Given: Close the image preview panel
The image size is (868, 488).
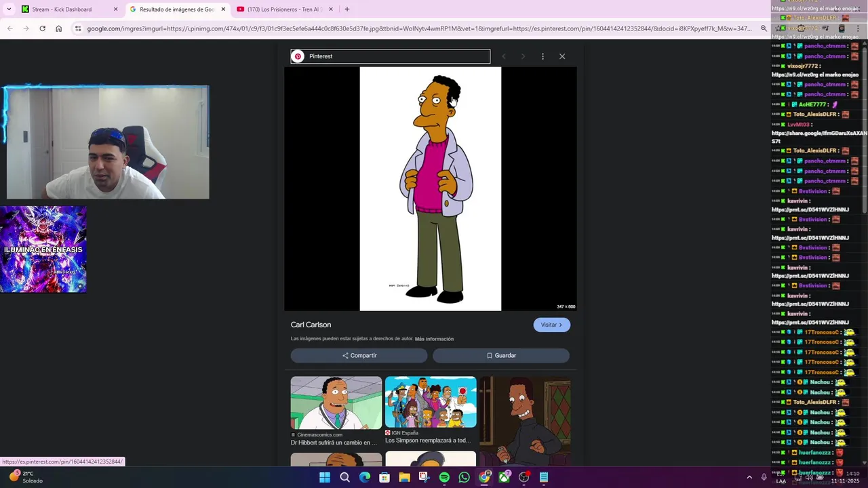Looking at the screenshot, I should [x=562, y=56].
